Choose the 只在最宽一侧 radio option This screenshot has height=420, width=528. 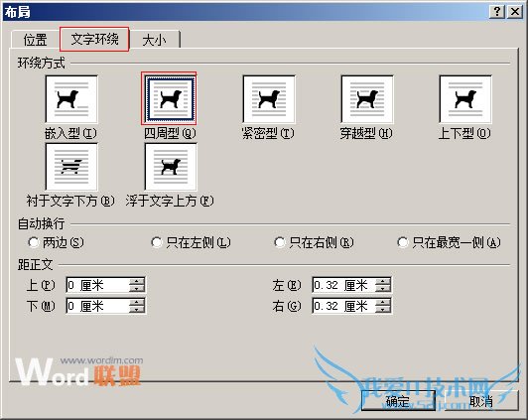tap(403, 242)
